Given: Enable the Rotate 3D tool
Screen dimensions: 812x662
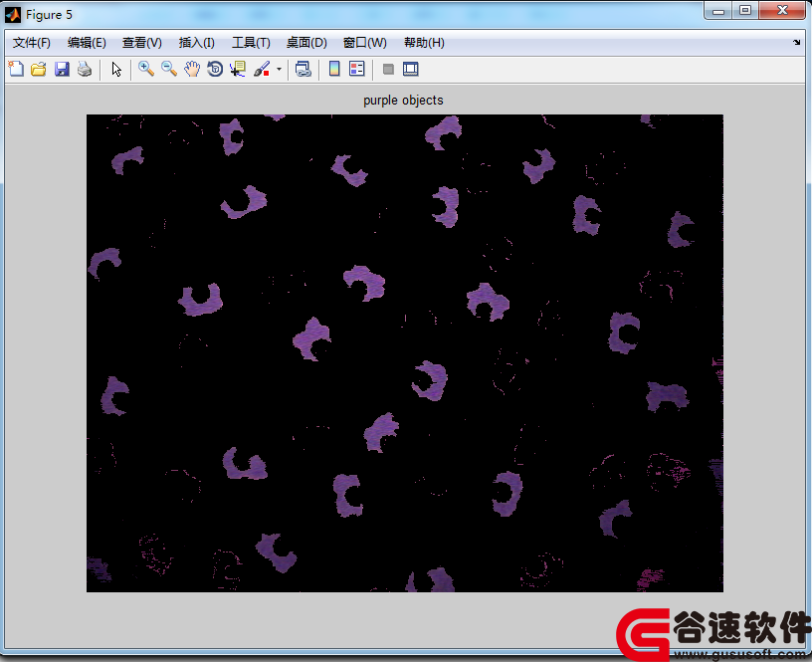Looking at the screenshot, I should (215, 69).
